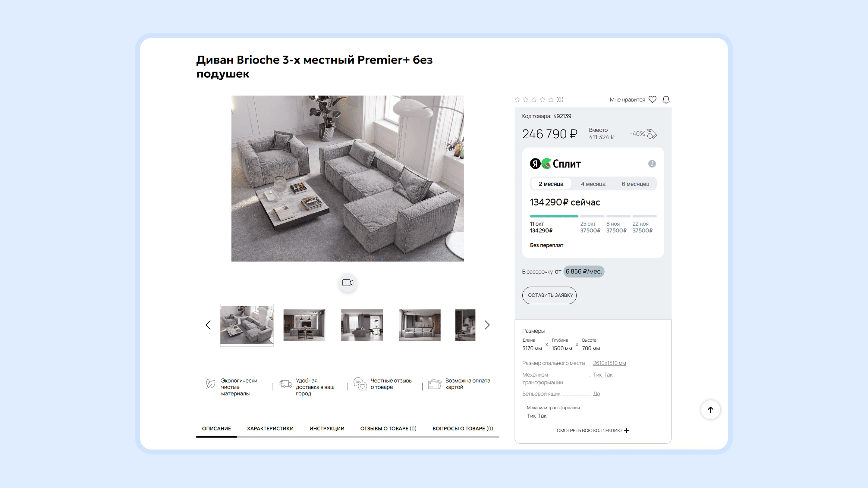Click the green Split payment progress bar

point(554,216)
